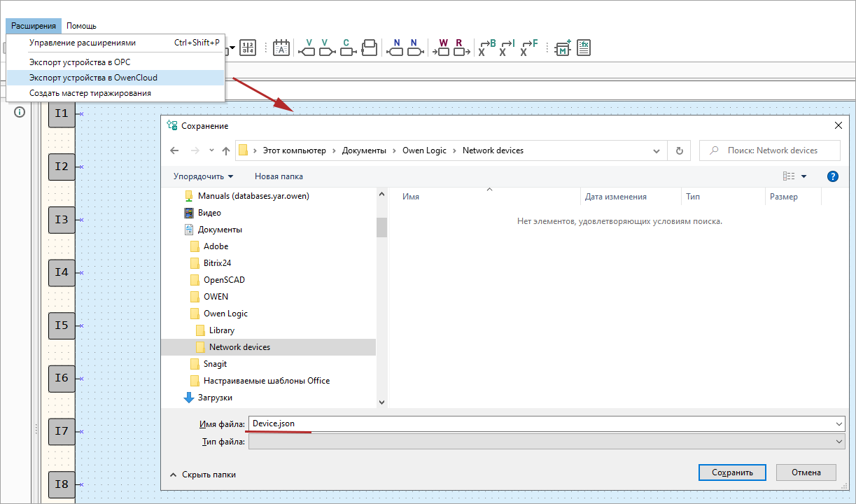The image size is (856, 504).
Task: Click the read-from-network-variable R icon
Action: click(459, 48)
